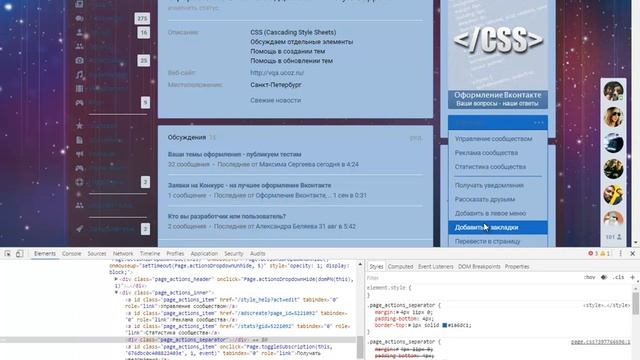Click the border-top color swatch
The image size is (640, 360).
[444, 325]
